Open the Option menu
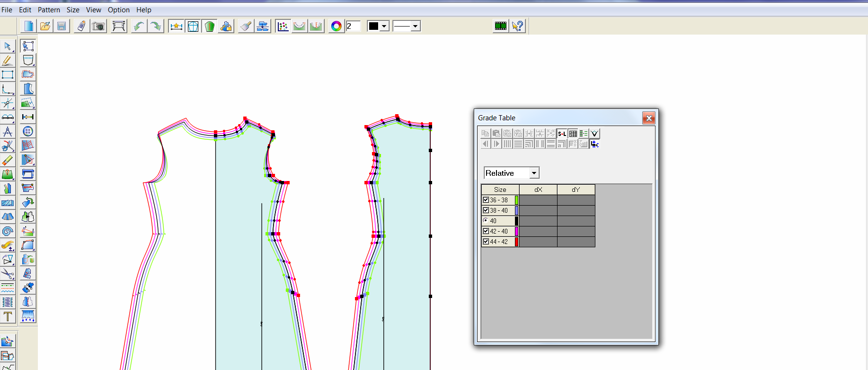 coord(118,9)
